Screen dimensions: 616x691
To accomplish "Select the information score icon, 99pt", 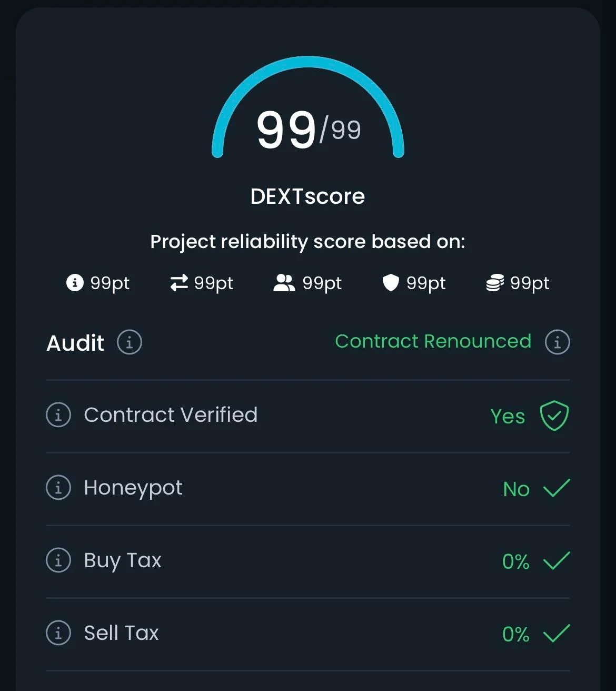I will coord(75,283).
